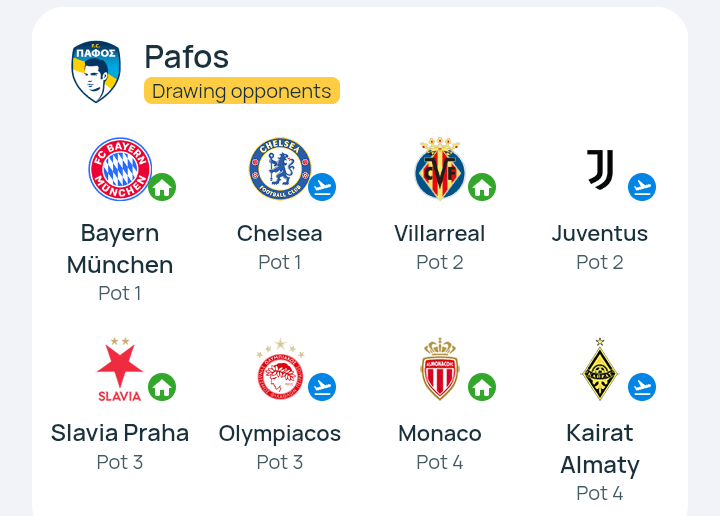The height and width of the screenshot is (516, 720).
Task: Click green home badge beside Bayern München
Action: pyautogui.click(x=162, y=187)
